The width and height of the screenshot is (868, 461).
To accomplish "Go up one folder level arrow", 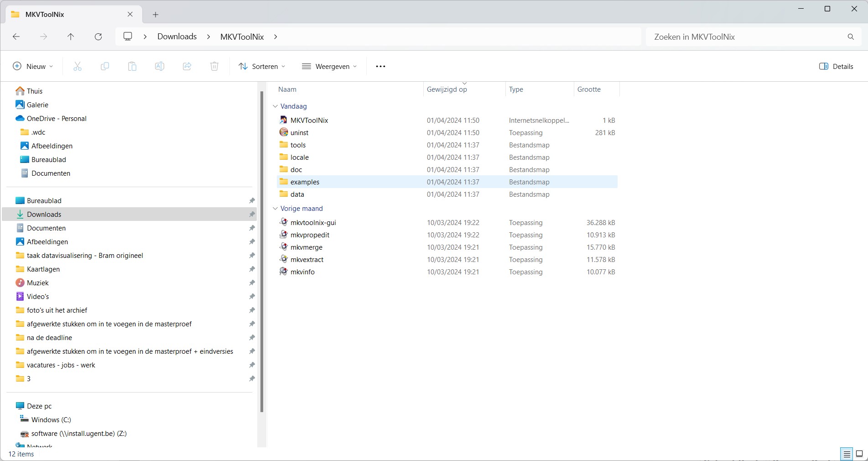I will [71, 37].
